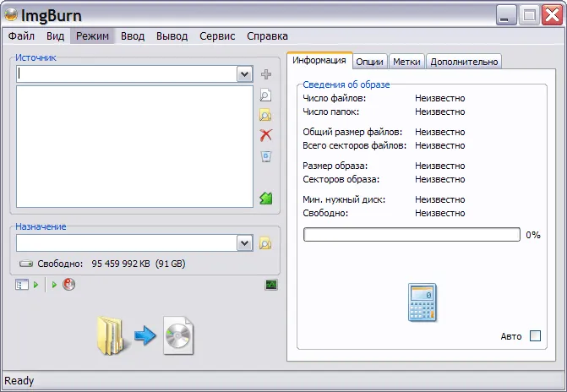Click the recycle bin clear list icon
Screen dimensions: 567x392
pos(266,156)
